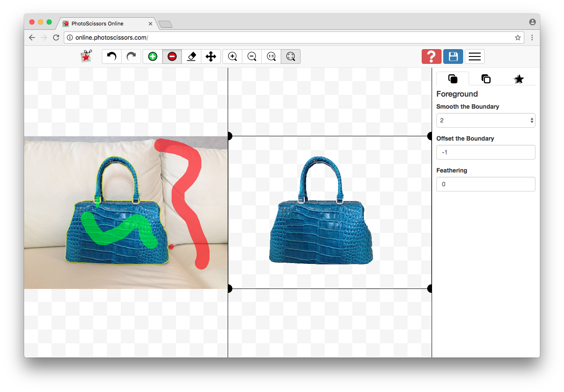The width and height of the screenshot is (564, 392).
Task: Open the star effects tab
Action: click(x=519, y=79)
